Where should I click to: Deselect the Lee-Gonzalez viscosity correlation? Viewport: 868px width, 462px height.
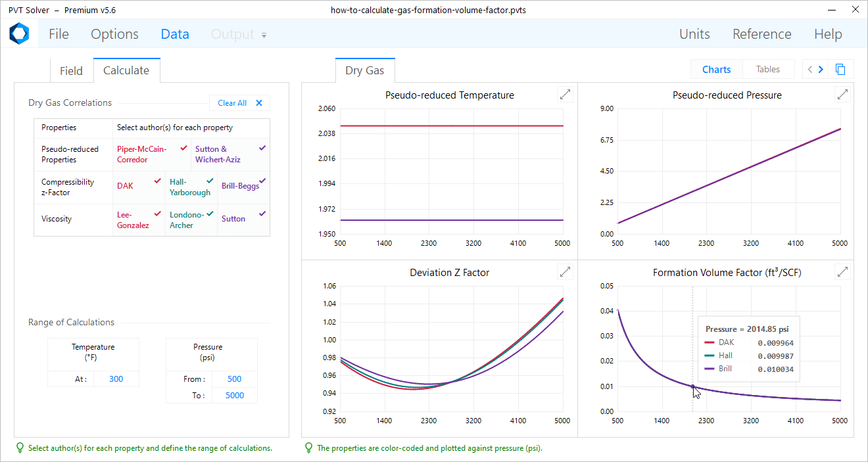139,219
